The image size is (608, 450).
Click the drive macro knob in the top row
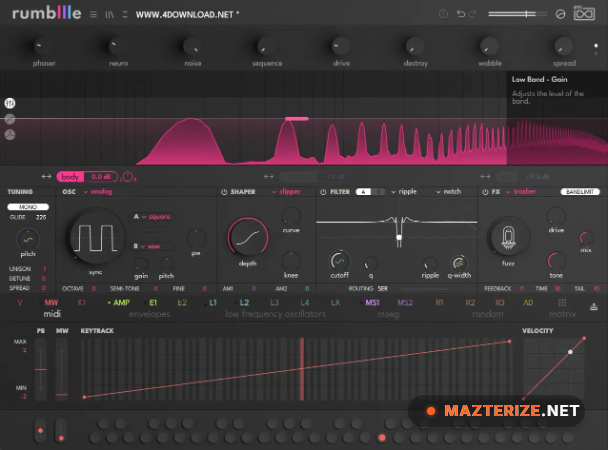click(x=340, y=46)
